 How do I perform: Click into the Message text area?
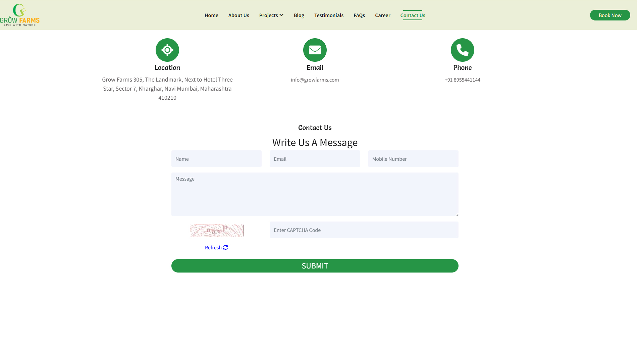pos(315,194)
